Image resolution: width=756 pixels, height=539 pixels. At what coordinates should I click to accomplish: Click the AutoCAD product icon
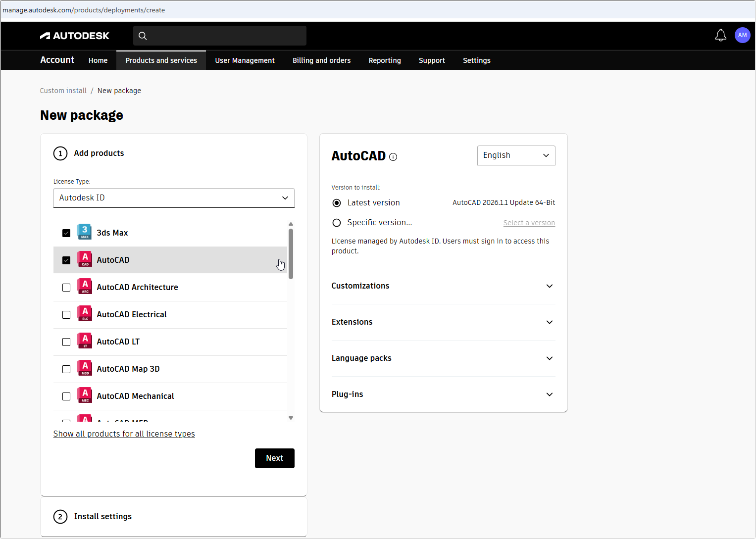point(84,259)
